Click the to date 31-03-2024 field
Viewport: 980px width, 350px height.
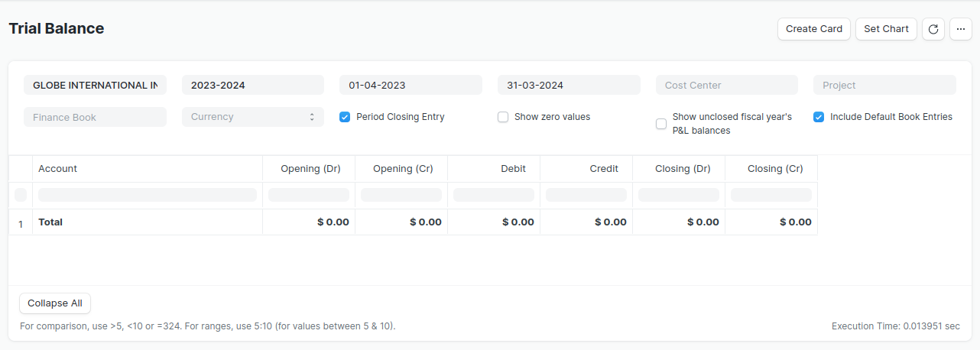point(569,85)
